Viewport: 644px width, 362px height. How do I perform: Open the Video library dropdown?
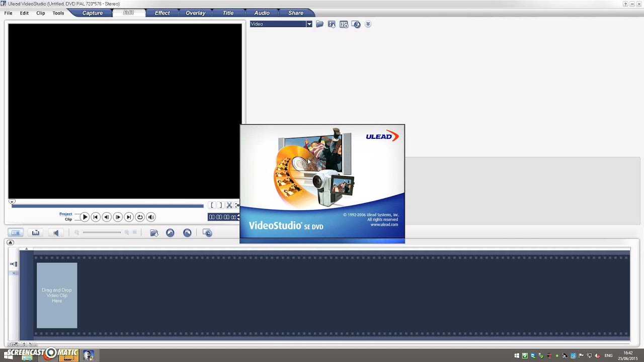[x=281, y=24]
